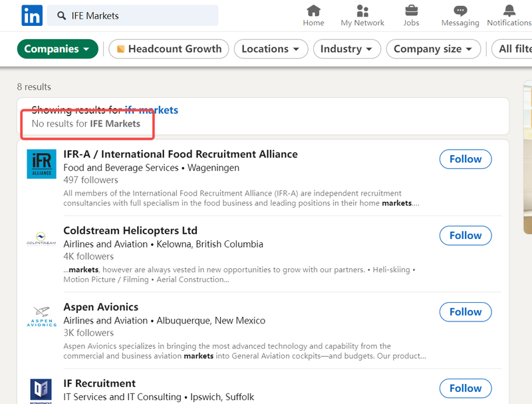Expand the Industry filter
This screenshot has width=532, height=404.
[x=346, y=49]
